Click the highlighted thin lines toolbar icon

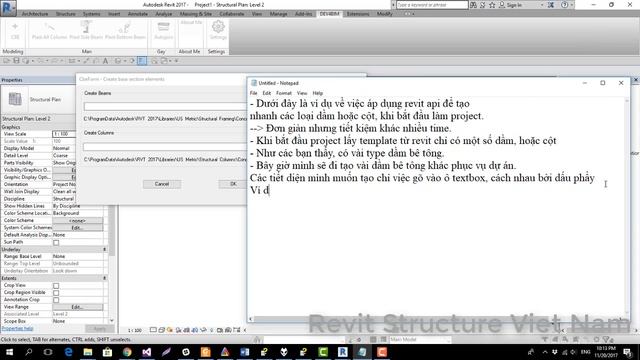(142, 61)
